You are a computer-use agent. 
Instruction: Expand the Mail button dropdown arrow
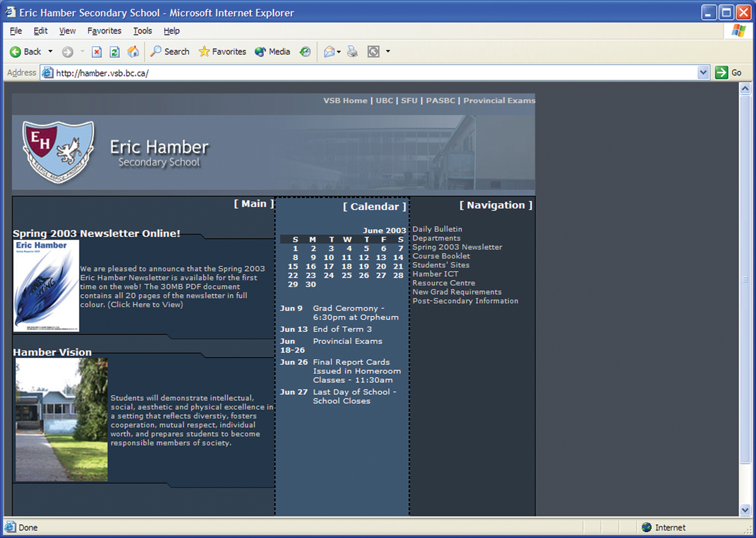pyautogui.click(x=339, y=52)
